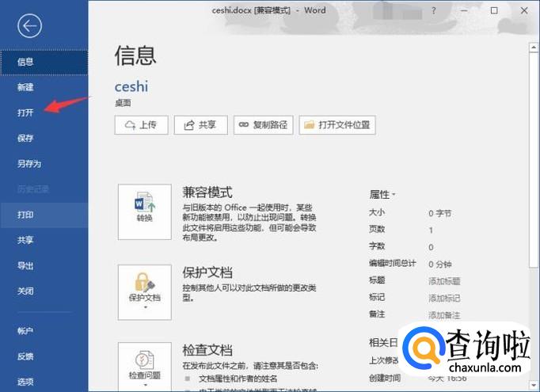Click the 复制路径 button

[x=264, y=124]
